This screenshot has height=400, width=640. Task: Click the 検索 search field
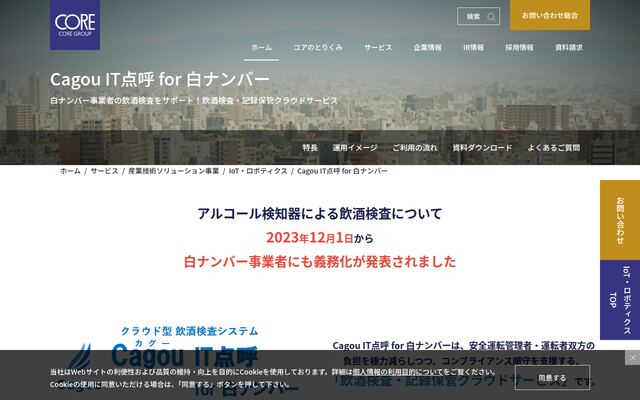point(478,16)
